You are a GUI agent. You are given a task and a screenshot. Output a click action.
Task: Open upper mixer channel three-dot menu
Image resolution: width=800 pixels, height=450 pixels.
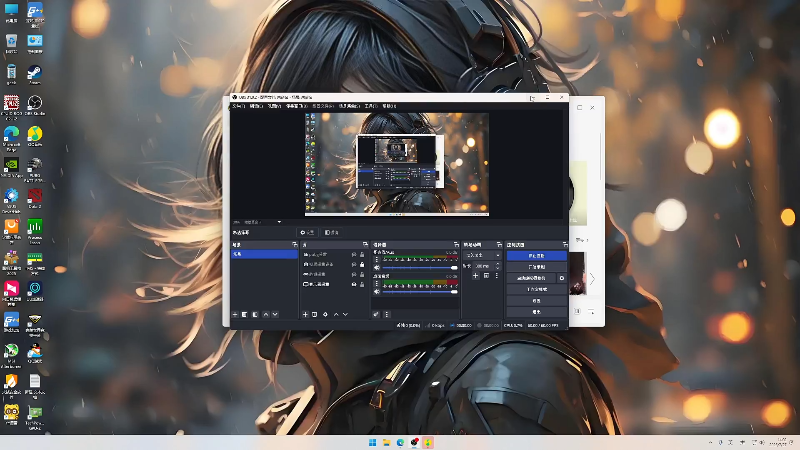[x=377, y=260]
